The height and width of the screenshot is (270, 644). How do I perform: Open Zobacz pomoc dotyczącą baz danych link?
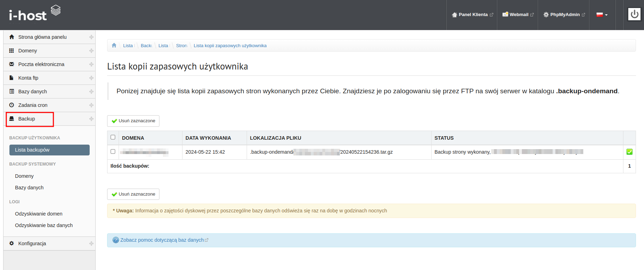tap(162, 240)
